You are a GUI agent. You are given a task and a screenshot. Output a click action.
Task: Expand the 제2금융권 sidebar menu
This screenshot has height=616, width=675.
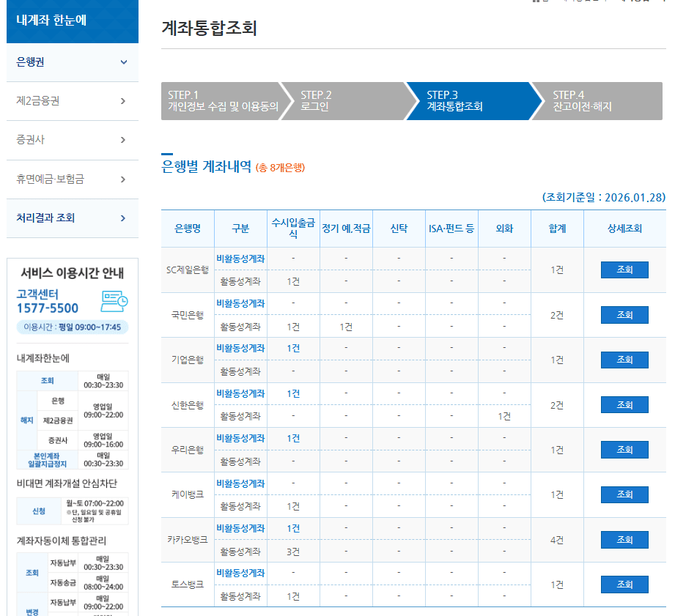(x=72, y=100)
